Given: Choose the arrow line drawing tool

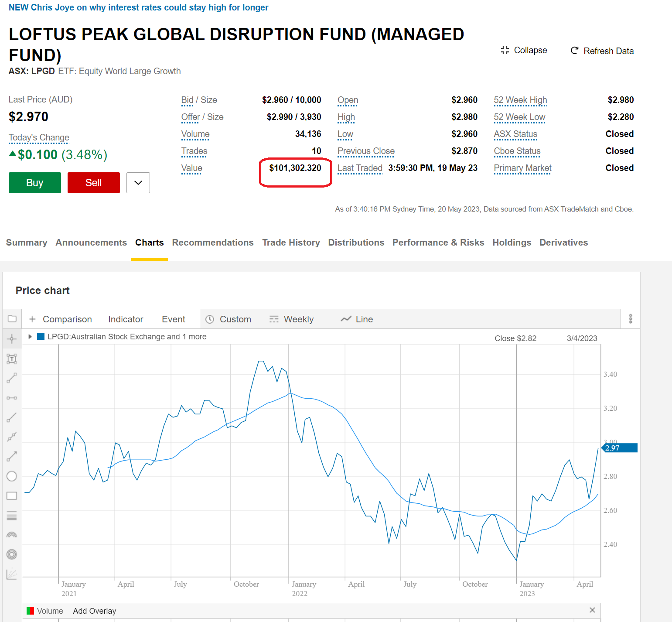Looking at the screenshot, I should pyautogui.click(x=12, y=456).
